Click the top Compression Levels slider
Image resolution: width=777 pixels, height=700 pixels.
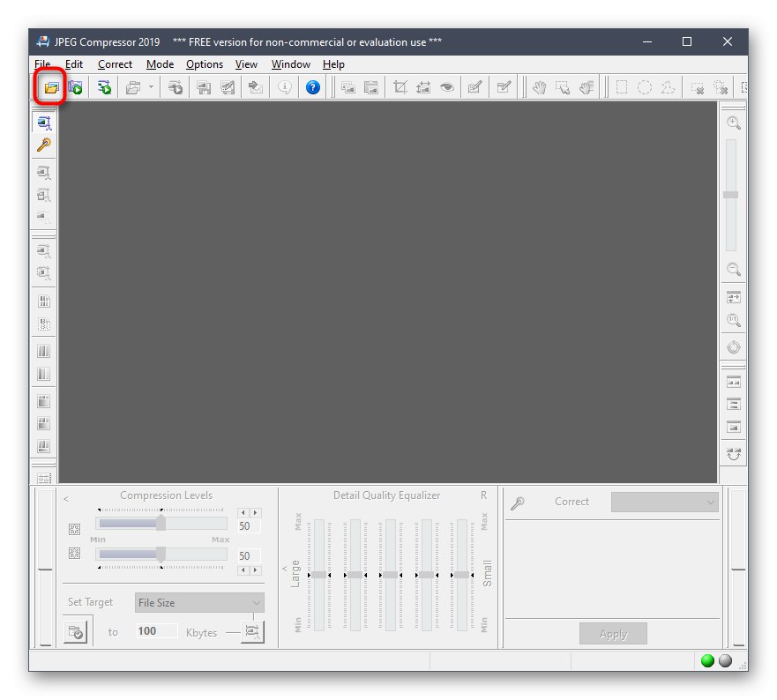pyautogui.click(x=161, y=525)
